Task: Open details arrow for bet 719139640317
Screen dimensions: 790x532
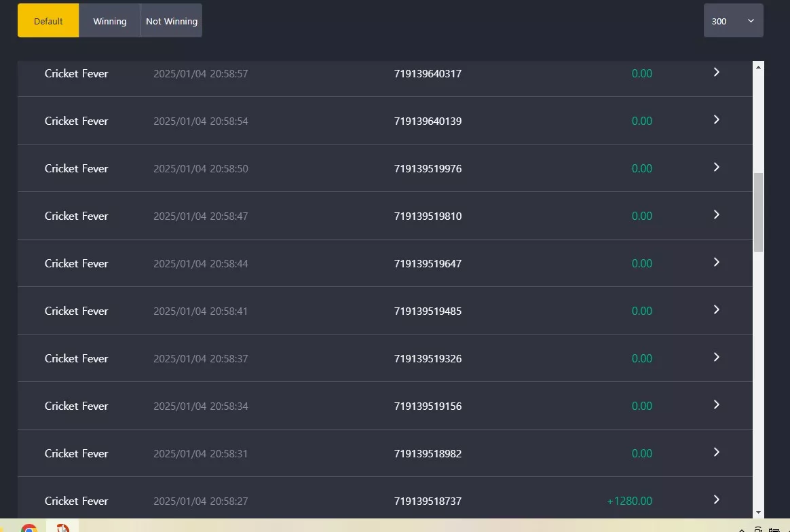Action: (716, 72)
